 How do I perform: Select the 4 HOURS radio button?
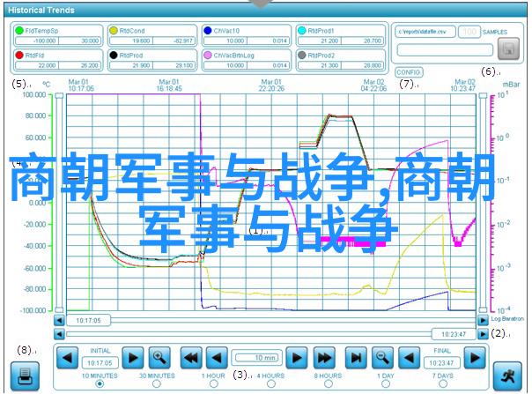270,383
